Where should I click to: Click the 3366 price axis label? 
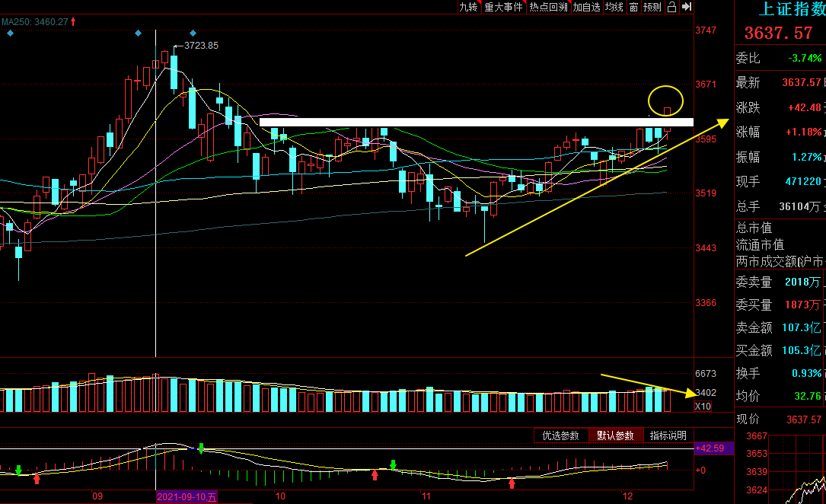tap(706, 302)
